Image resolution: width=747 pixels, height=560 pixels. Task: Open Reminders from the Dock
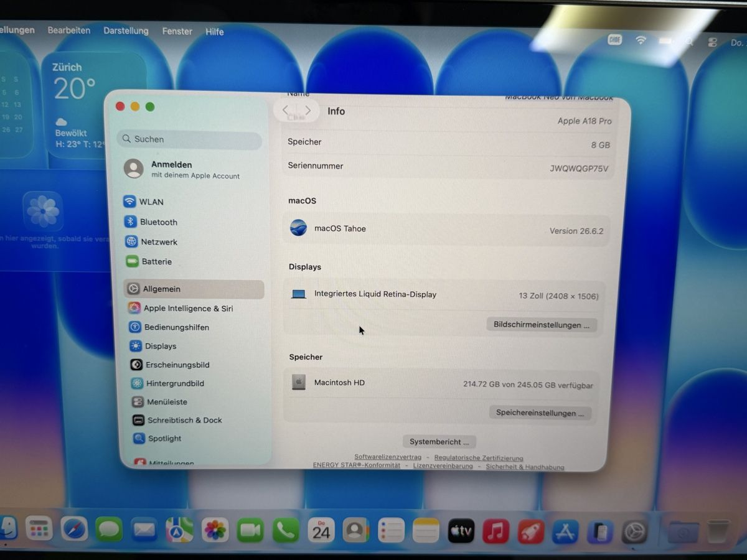[x=392, y=531]
